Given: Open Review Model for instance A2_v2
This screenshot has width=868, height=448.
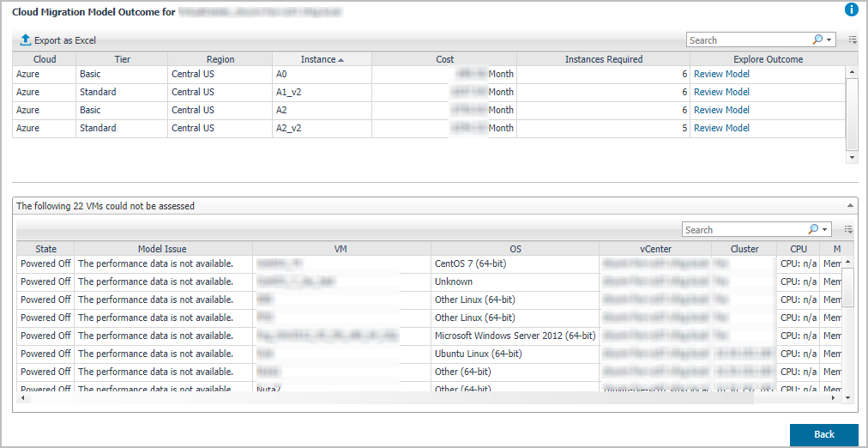Looking at the screenshot, I should click(721, 128).
